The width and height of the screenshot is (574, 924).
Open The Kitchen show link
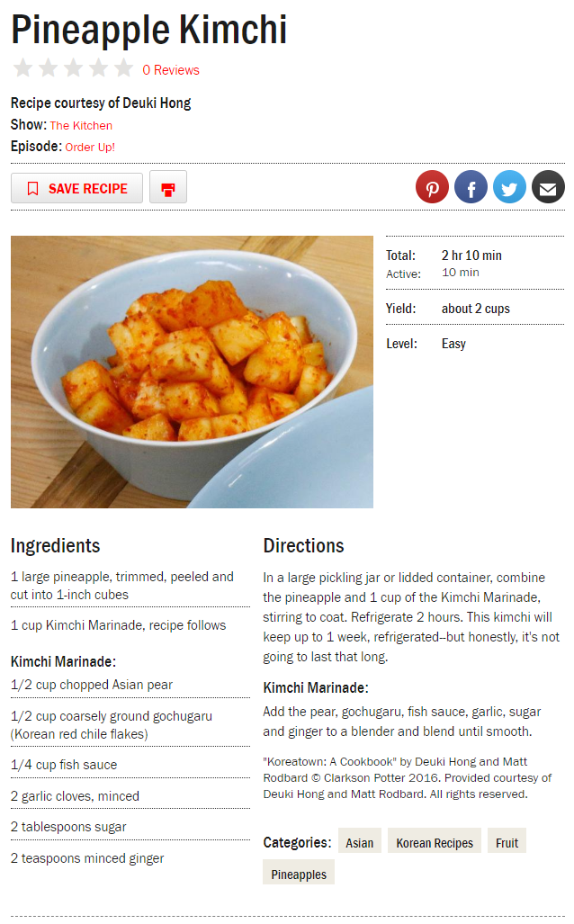(x=81, y=126)
